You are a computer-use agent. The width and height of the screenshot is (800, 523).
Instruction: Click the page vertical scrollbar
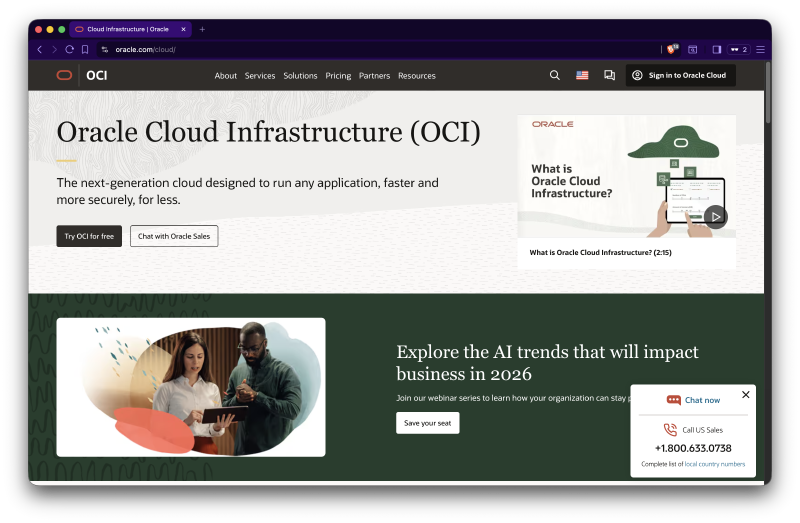pyautogui.click(x=768, y=92)
